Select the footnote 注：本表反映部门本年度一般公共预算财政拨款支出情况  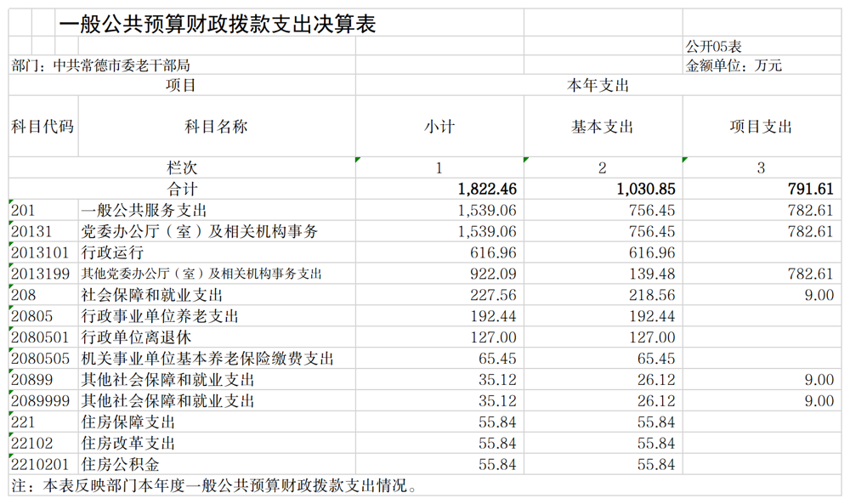point(214,485)
